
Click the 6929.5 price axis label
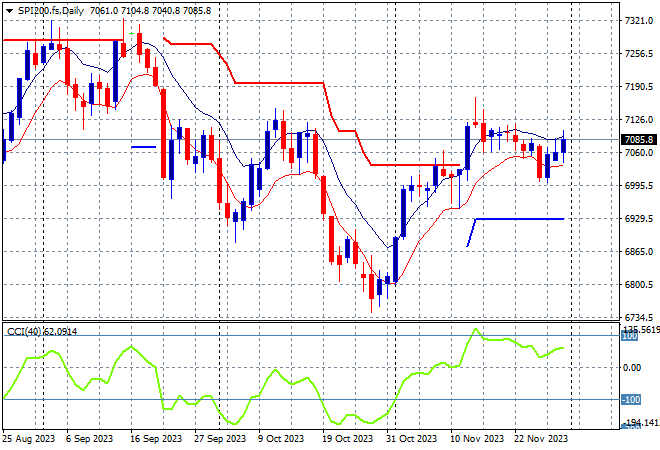coord(639,219)
